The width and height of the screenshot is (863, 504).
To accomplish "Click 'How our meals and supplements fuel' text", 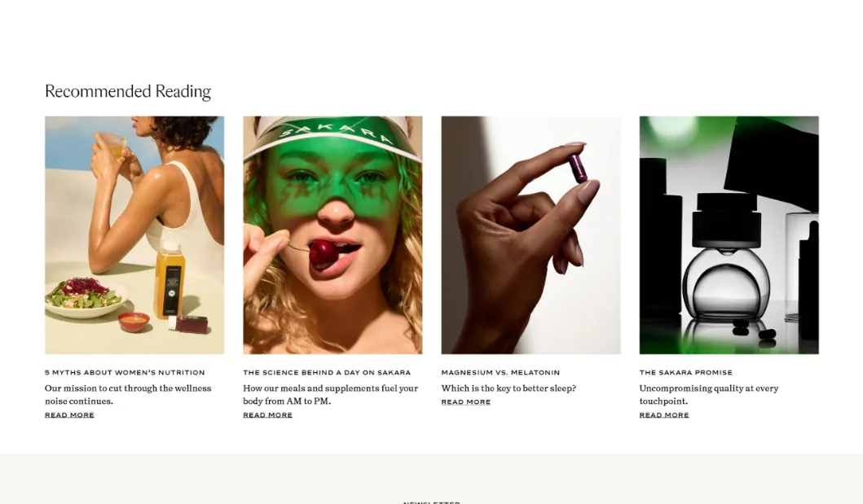I will (x=330, y=395).
